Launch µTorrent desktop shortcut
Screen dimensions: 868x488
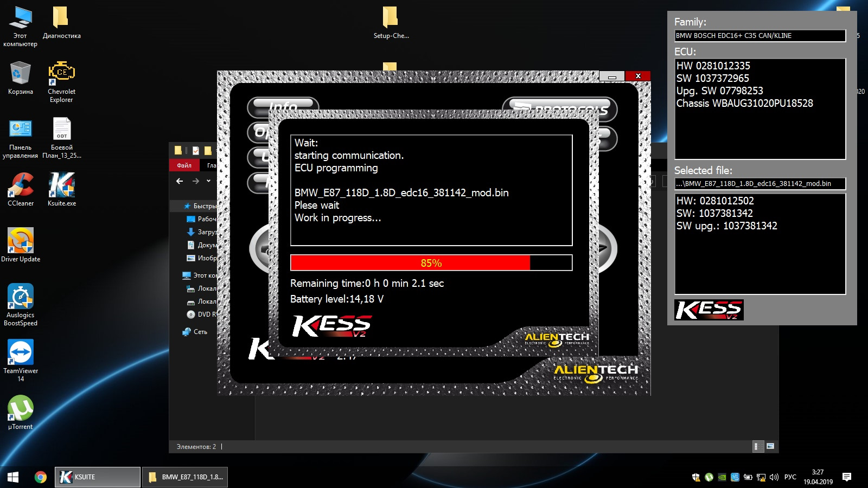point(20,412)
